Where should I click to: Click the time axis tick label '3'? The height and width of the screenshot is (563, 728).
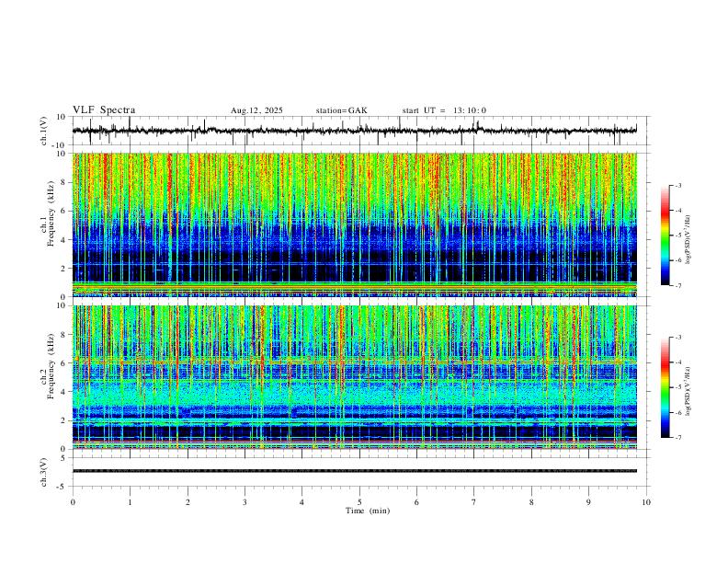coord(245,502)
